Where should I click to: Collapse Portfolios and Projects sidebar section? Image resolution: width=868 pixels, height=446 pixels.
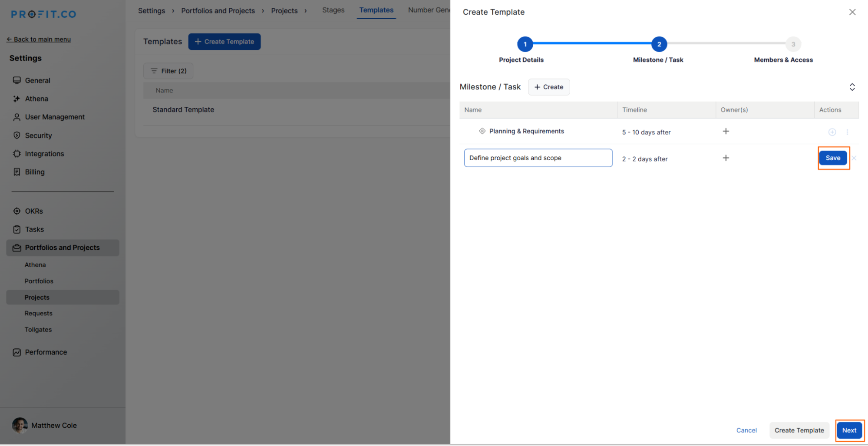[x=63, y=248]
